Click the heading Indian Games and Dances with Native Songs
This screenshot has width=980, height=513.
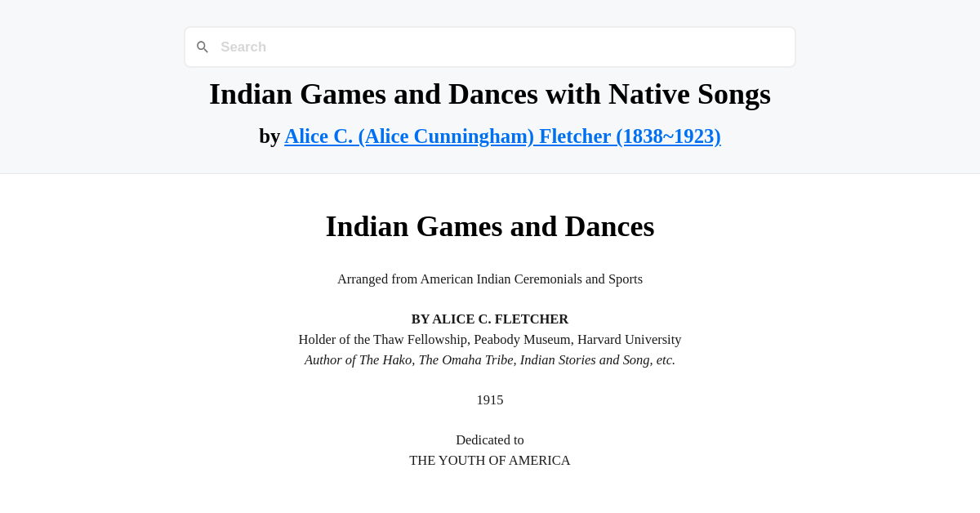tap(490, 94)
